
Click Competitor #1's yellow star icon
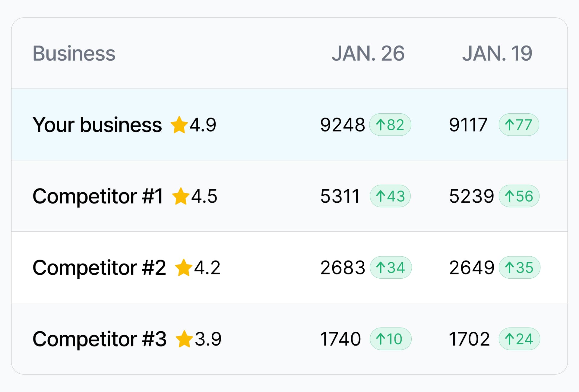(x=181, y=196)
